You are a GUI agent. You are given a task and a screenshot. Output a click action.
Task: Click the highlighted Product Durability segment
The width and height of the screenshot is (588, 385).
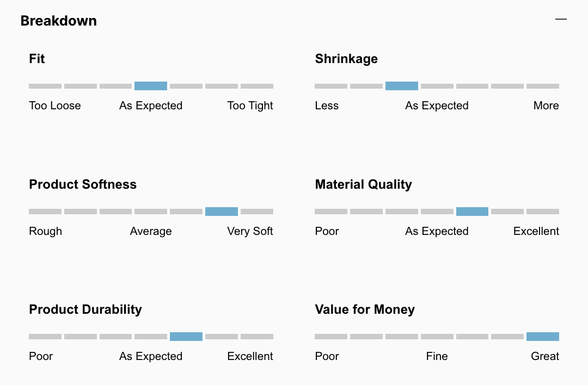point(186,337)
